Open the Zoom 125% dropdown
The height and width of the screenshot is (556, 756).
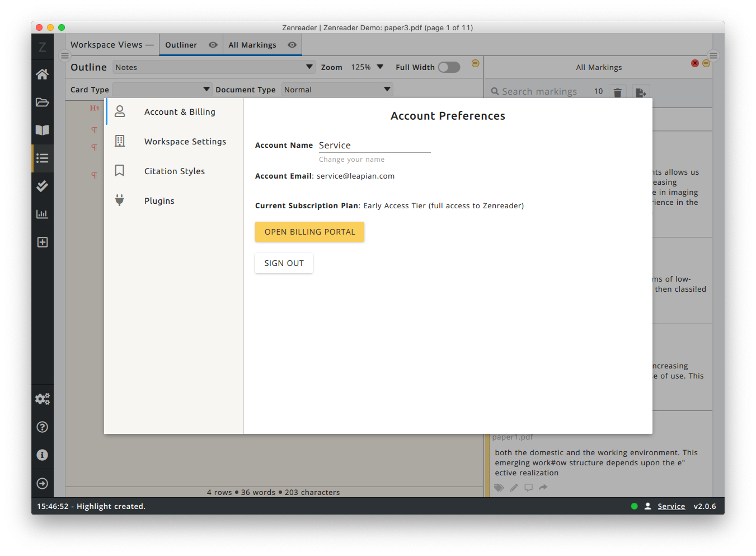click(367, 67)
